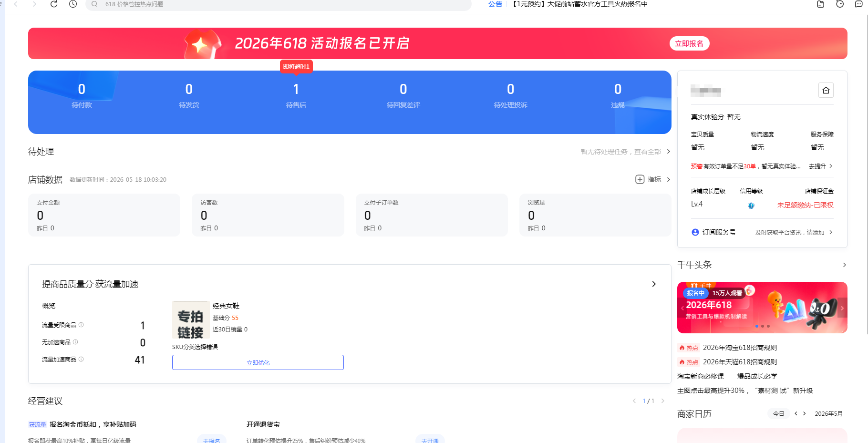Expand the 千牛头条 section chevron
Screen dimensions: 868x443
tap(844, 265)
